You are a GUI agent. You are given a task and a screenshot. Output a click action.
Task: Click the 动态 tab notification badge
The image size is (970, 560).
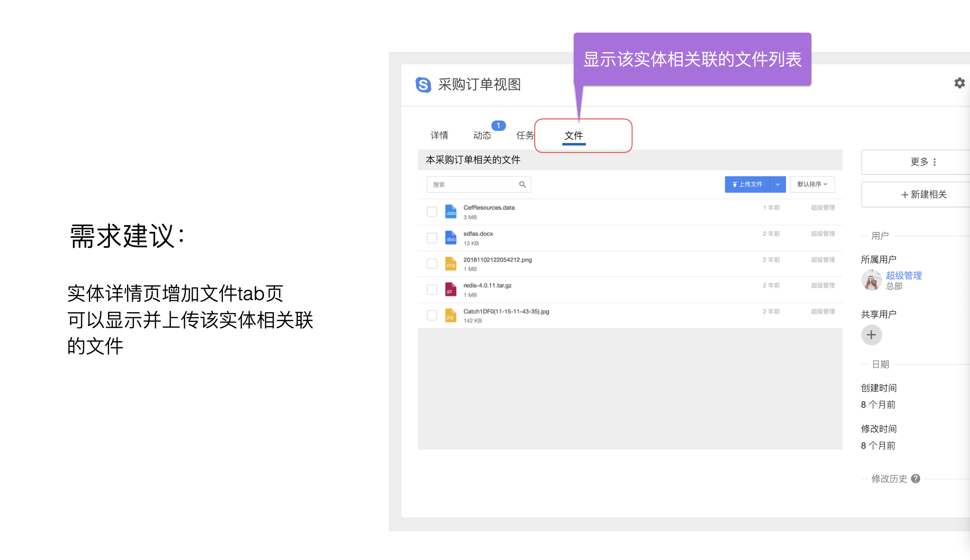click(498, 125)
